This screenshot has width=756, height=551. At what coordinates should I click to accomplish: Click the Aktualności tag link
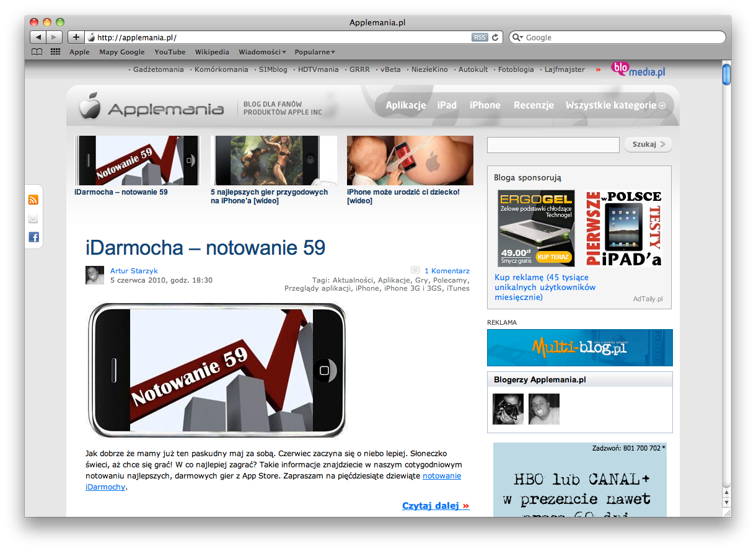pos(353,280)
